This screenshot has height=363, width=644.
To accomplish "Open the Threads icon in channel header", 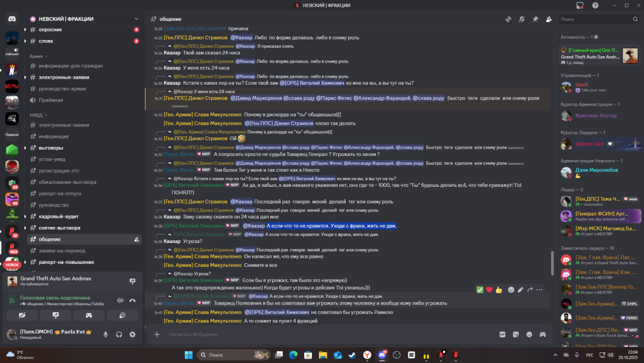I will point(508,19).
